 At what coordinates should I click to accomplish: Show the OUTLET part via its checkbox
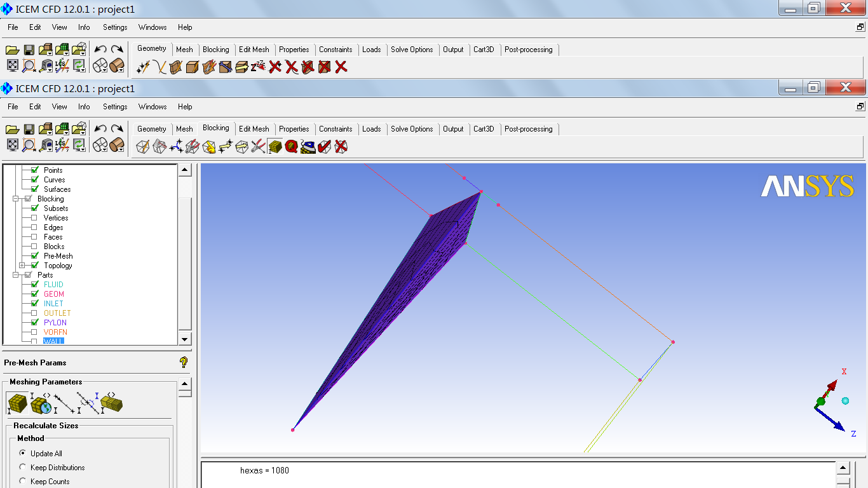34,313
